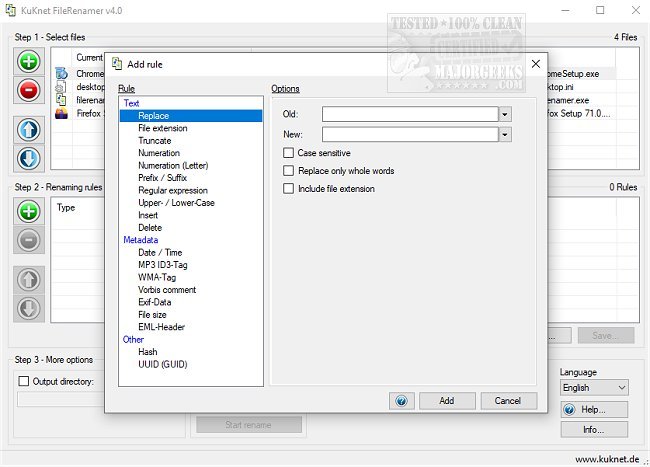
Task: Click greyed remove rule button in Step 2
Action: 29,240
